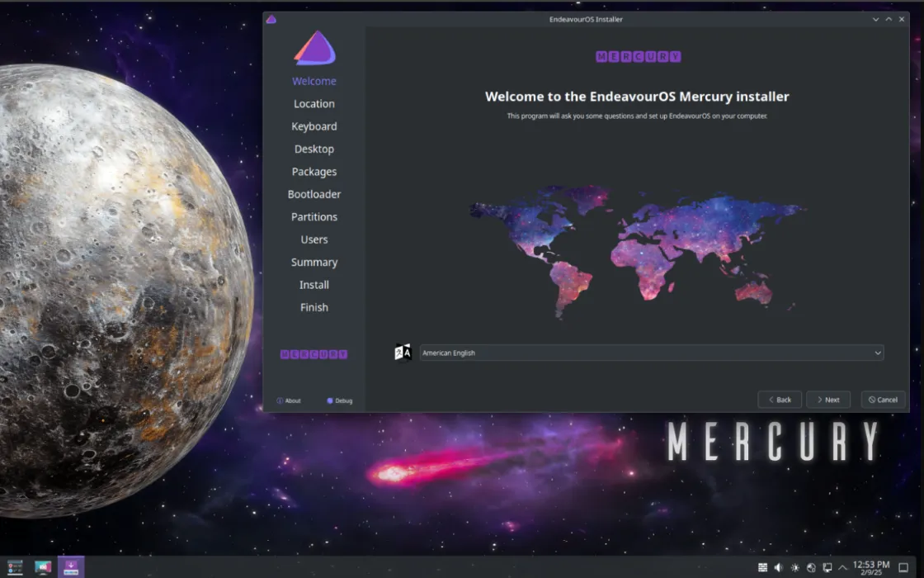Image resolution: width=924 pixels, height=578 pixels.
Task: Select the Install step in sidebar
Action: [x=314, y=285]
